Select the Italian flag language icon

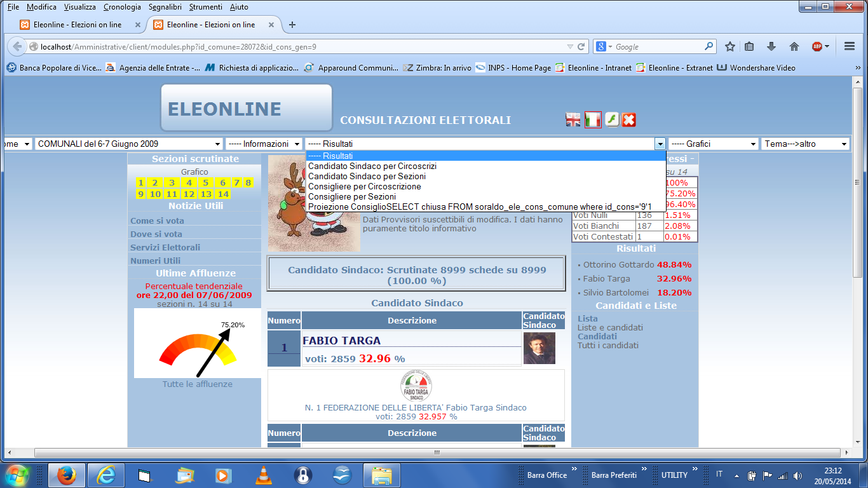[592, 119]
